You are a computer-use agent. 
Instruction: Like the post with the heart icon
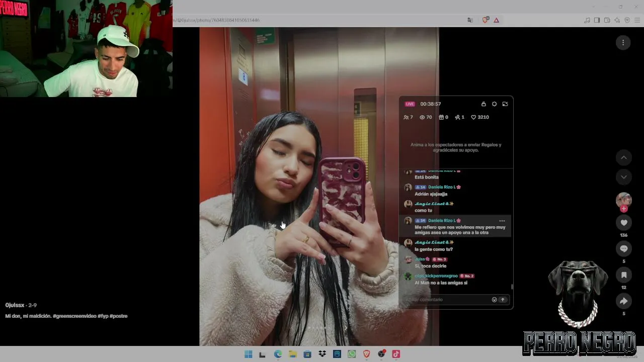[x=623, y=223]
